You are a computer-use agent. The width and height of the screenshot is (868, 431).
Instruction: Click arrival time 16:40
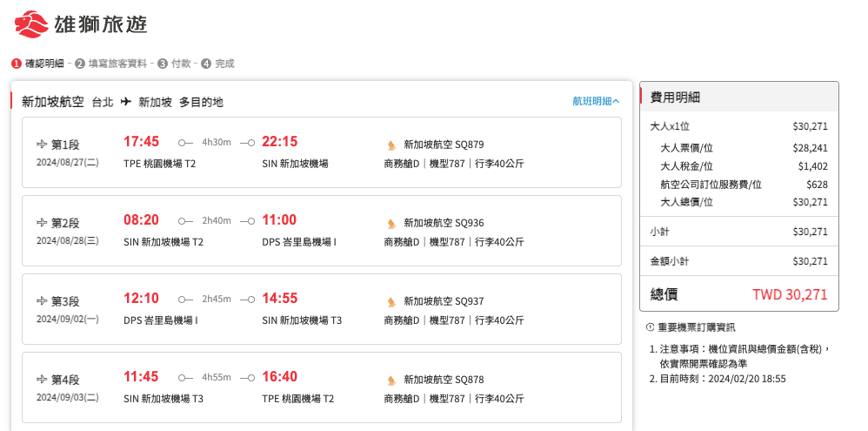279,377
